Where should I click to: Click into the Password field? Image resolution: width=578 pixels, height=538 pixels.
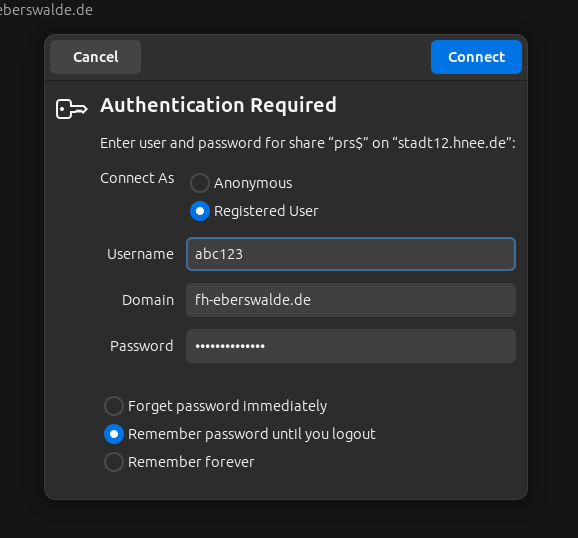351,346
